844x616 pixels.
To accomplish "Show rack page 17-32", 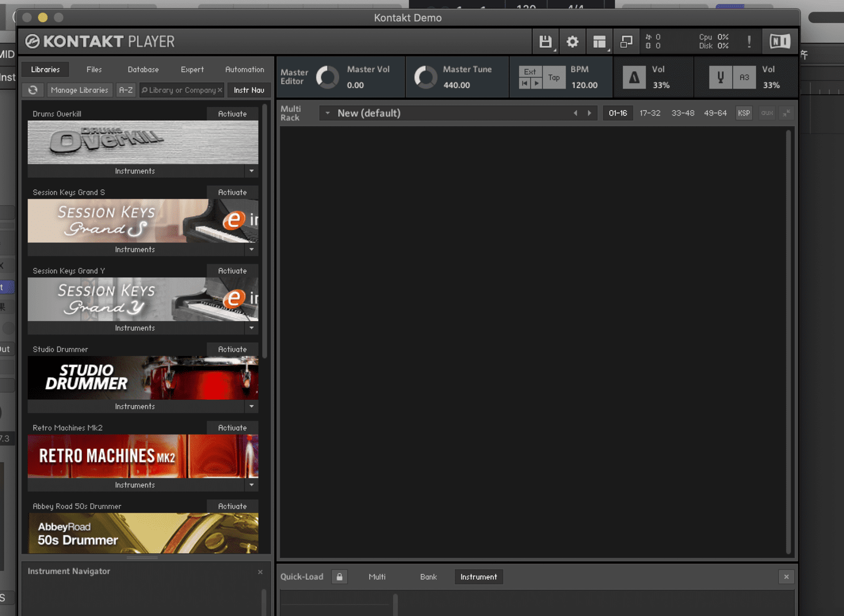I will pyautogui.click(x=650, y=113).
